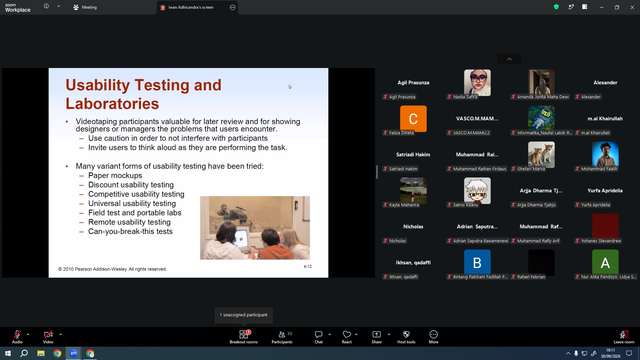This screenshot has width=640, height=360.
Task: Open the More options icon
Action: click(433, 337)
